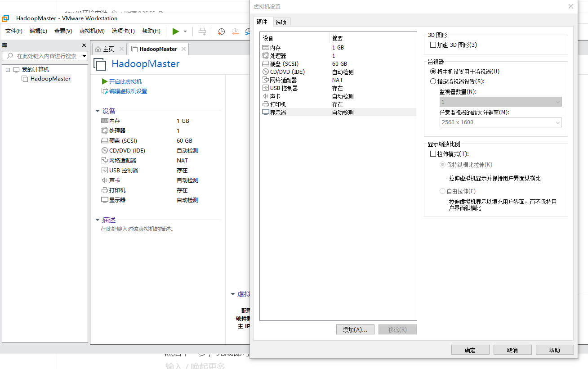Select CD/DVD (IDE) in settings device list
Viewport: 588px width, 369px height.
tap(339, 72)
